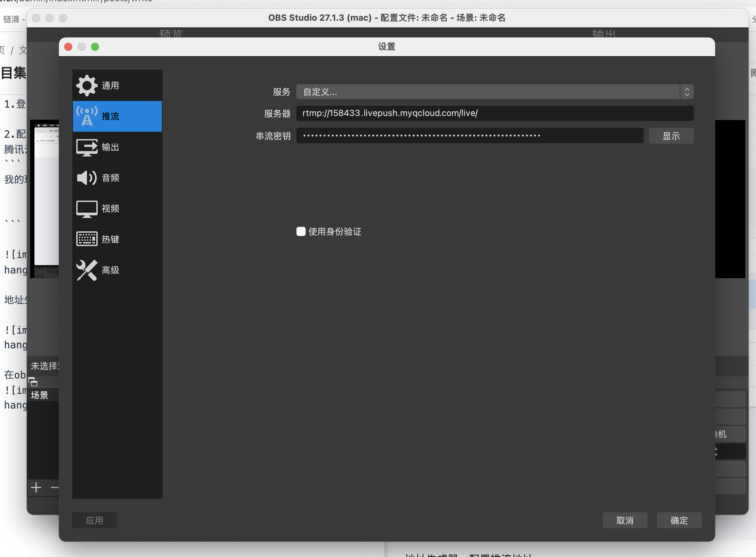Screen dimensions: 756x557
Task: Open Advanced settings tools icon
Action: coord(87,270)
